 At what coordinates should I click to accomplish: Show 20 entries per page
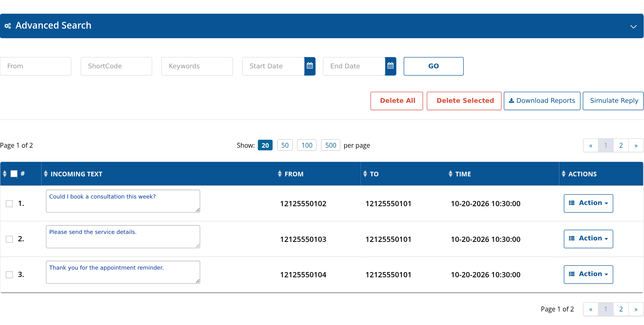265,145
